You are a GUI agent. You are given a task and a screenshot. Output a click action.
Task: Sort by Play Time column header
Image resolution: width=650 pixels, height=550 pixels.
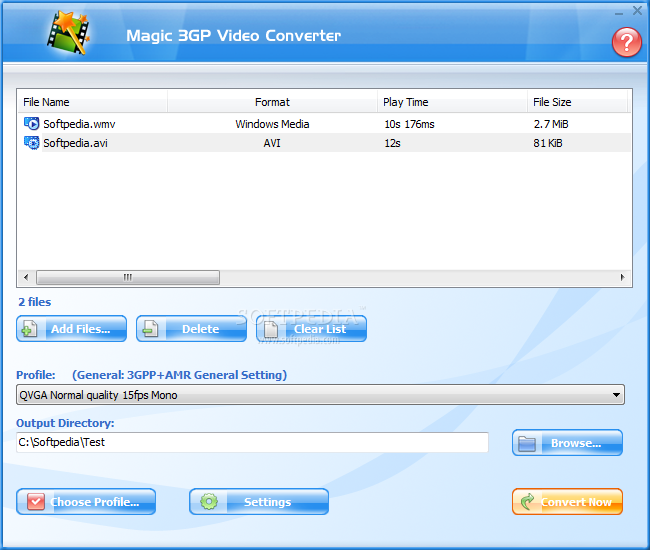coord(452,102)
